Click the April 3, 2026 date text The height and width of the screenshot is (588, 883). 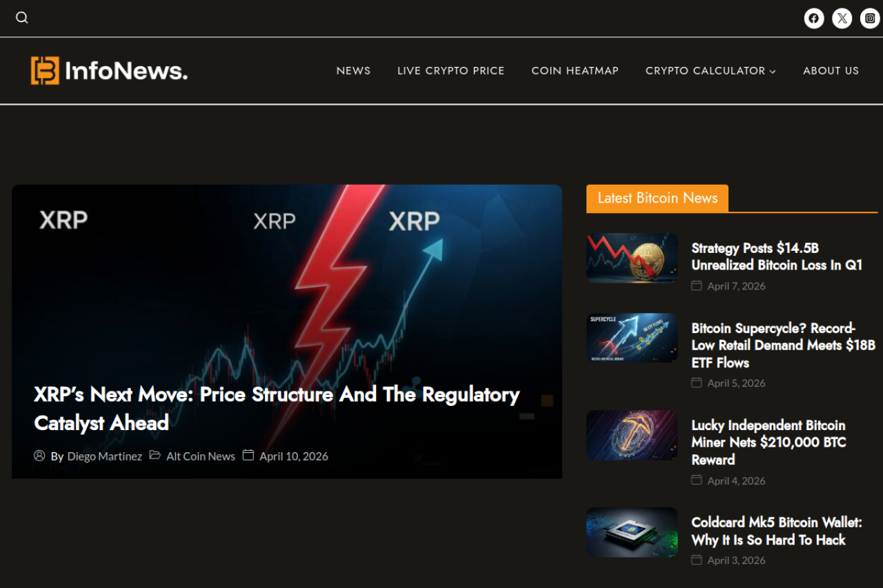[x=736, y=560]
